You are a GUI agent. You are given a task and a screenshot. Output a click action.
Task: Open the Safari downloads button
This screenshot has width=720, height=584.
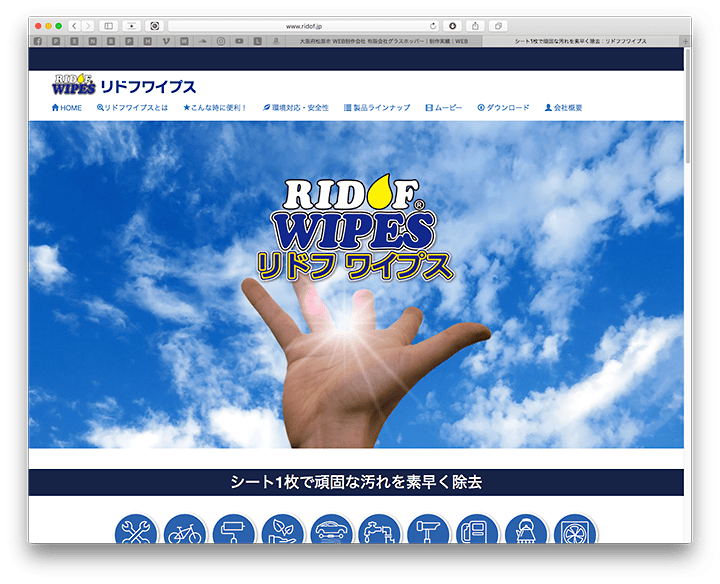[452, 26]
